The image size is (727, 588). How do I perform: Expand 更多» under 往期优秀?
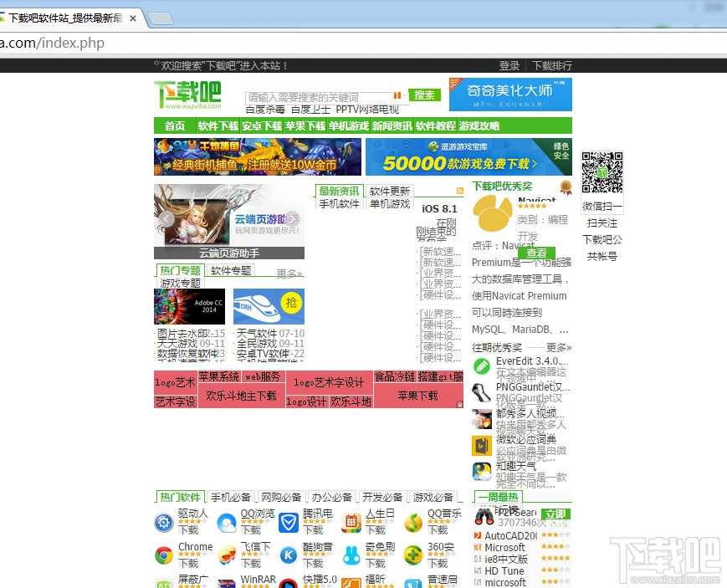[x=557, y=347]
